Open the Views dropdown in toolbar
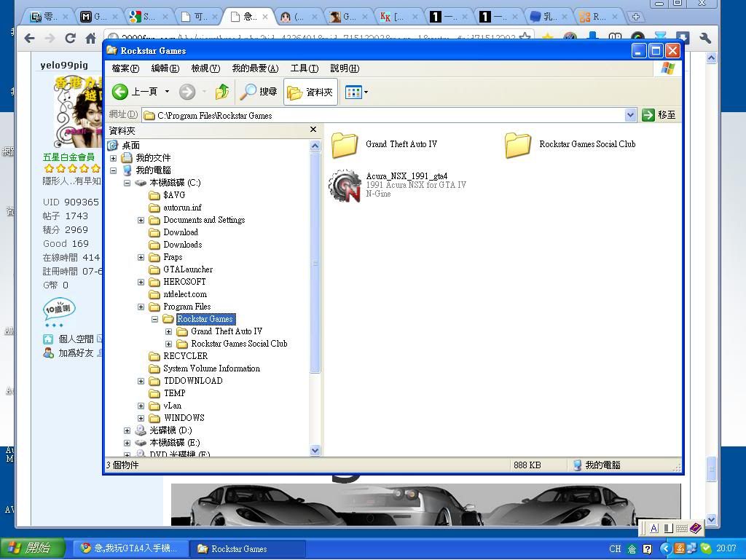This screenshot has height=560, width=746. [x=356, y=92]
